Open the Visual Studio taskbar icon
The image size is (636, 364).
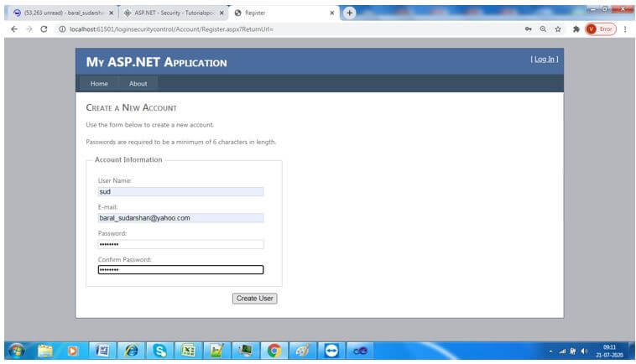tap(360, 351)
